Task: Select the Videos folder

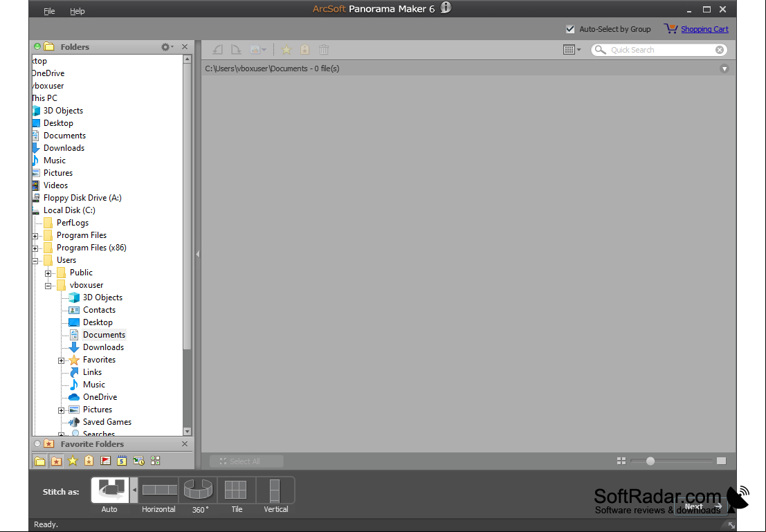Action: point(55,185)
